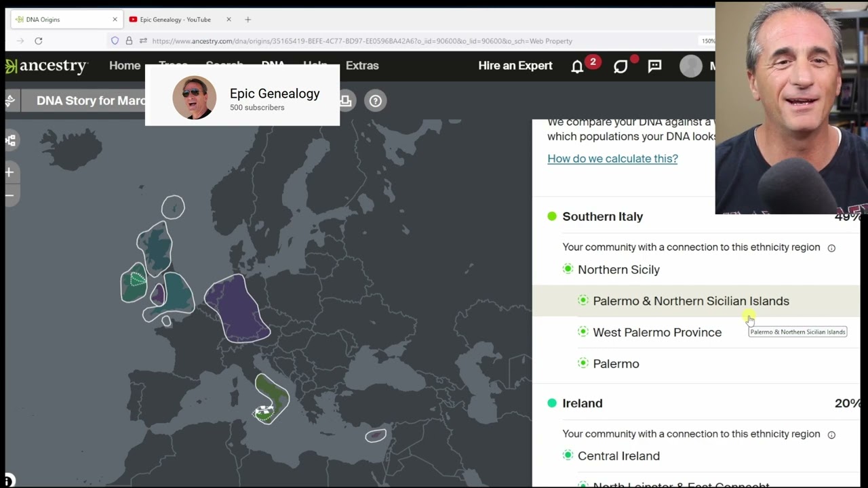Click the shield tracking protection icon

(115, 41)
